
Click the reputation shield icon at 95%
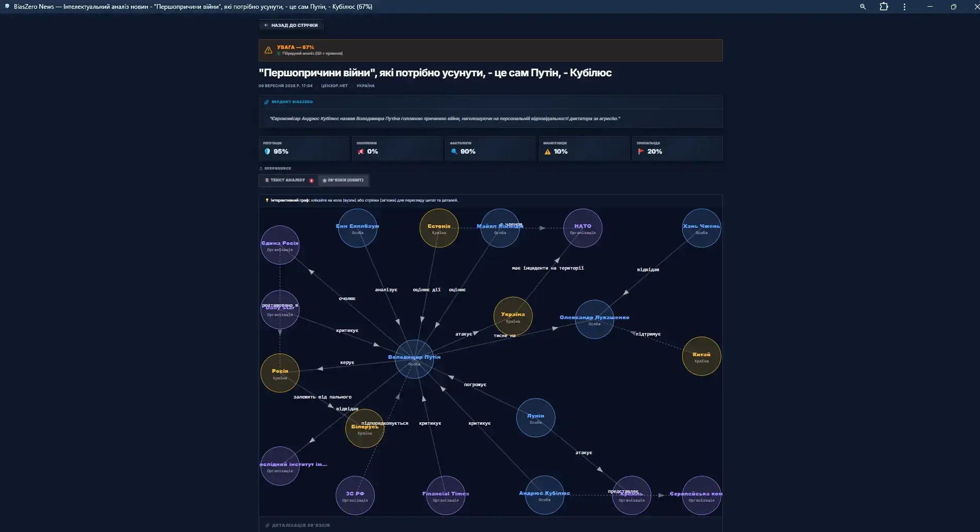(267, 152)
